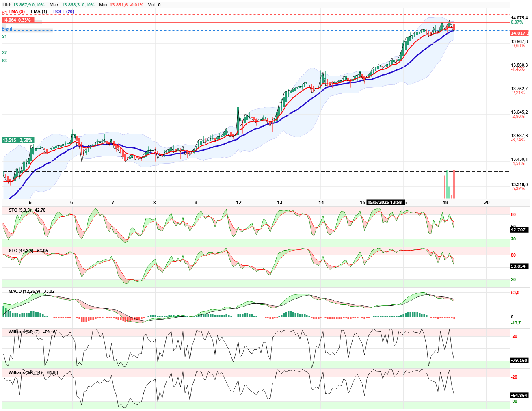
Task: Click the R1 resistance label
Action: tap(4, 13)
